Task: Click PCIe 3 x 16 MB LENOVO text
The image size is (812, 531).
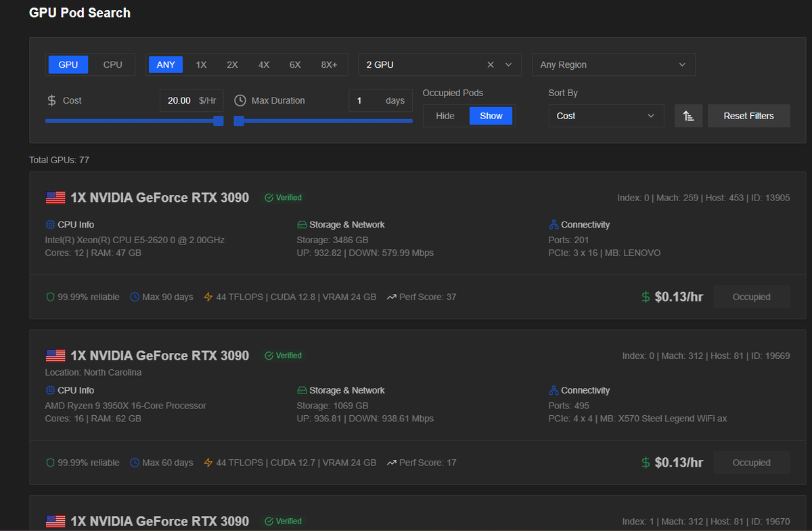Action: (604, 253)
